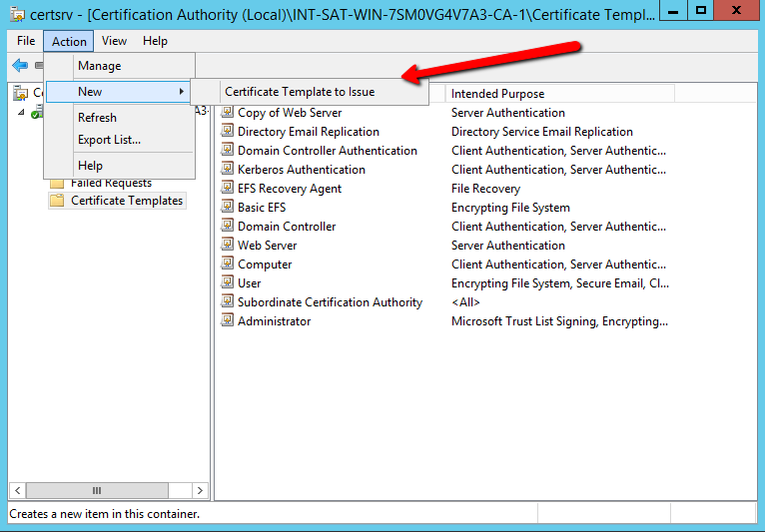Click the Administrator template icon

(227, 321)
